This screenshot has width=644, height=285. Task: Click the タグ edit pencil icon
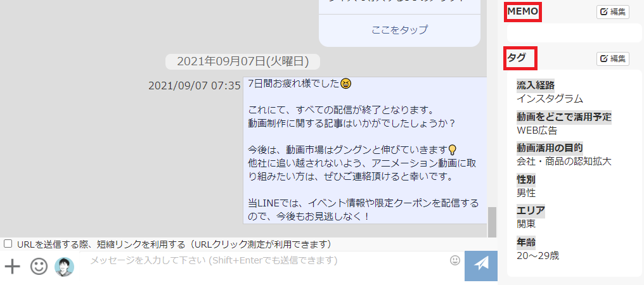(x=613, y=59)
